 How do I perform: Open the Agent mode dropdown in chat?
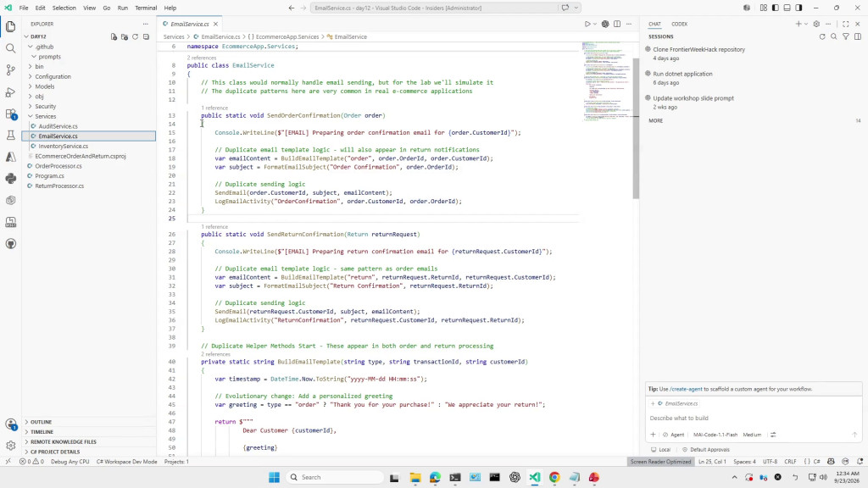click(x=673, y=435)
